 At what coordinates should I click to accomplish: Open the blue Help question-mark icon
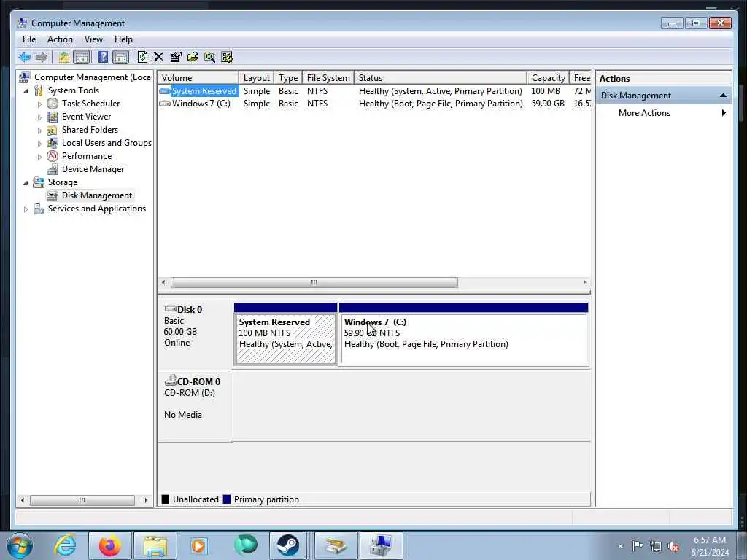pos(103,58)
